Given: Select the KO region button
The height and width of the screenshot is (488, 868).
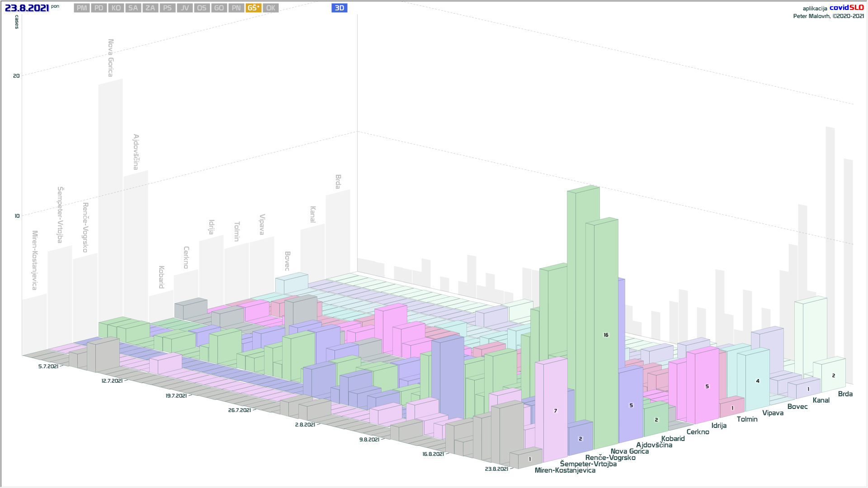Looking at the screenshot, I should (116, 8).
